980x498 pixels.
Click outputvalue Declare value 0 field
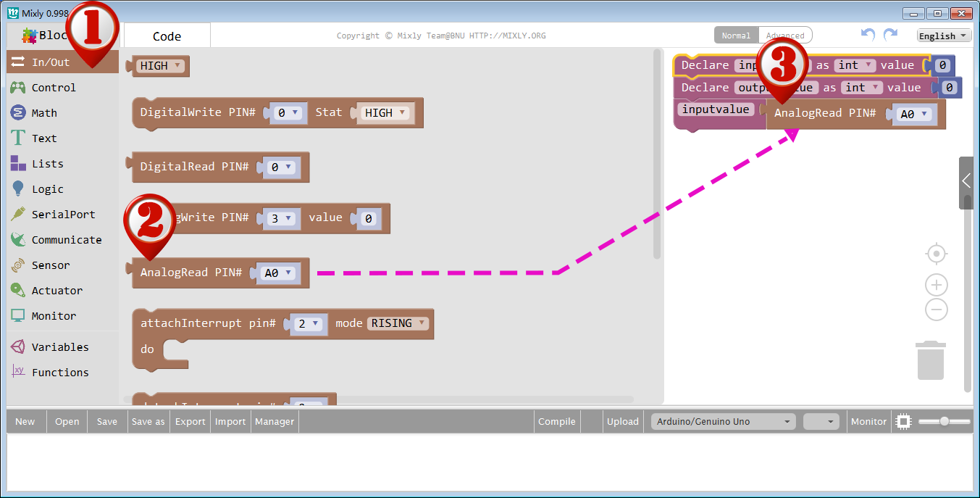950,88
